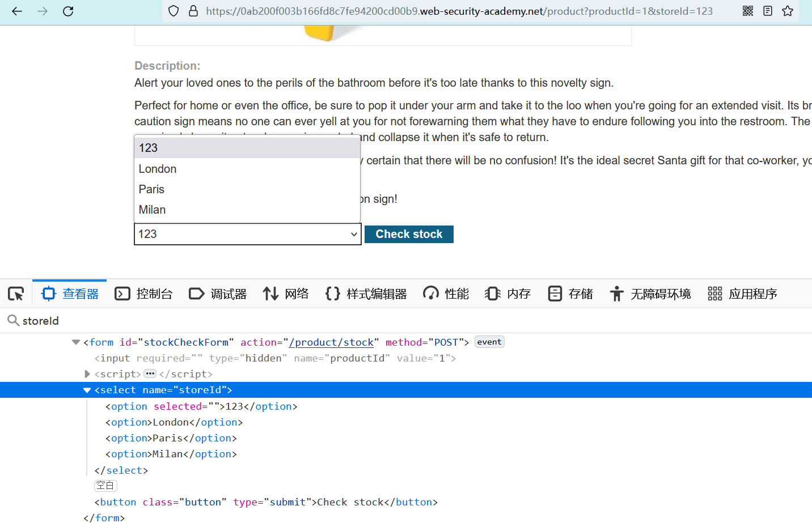Select London from the store list

158,169
